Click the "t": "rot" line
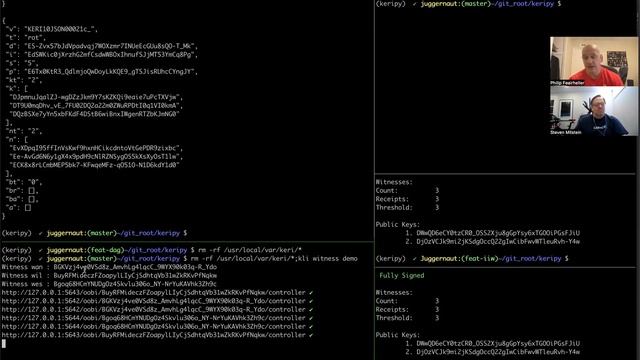This screenshot has width=640, height=360. click(x=26, y=38)
